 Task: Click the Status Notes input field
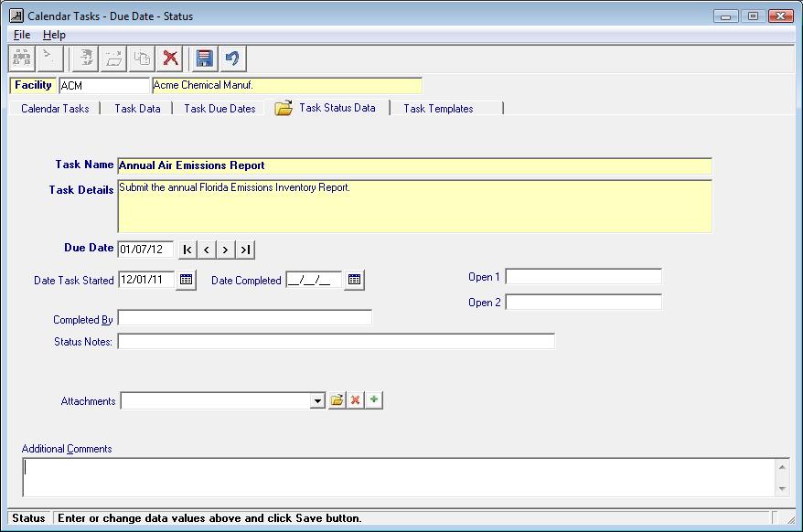pyautogui.click(x=336, y=341)
